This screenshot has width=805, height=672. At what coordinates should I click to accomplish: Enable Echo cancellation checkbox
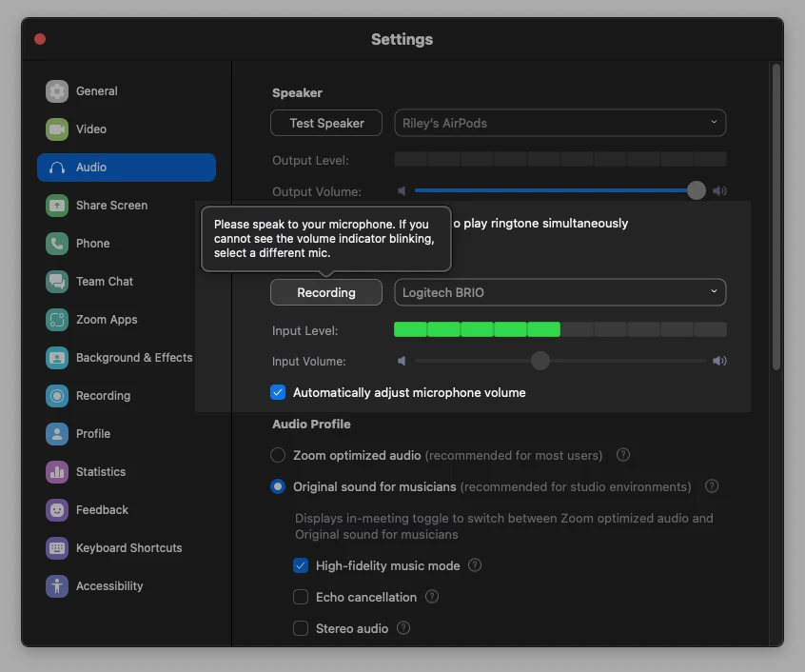coord(301,597)
